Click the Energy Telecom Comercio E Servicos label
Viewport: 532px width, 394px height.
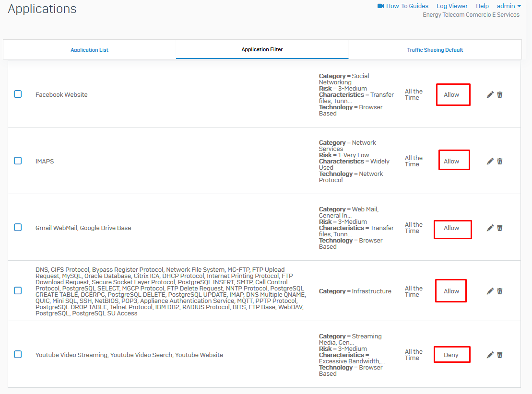[471, 15]
